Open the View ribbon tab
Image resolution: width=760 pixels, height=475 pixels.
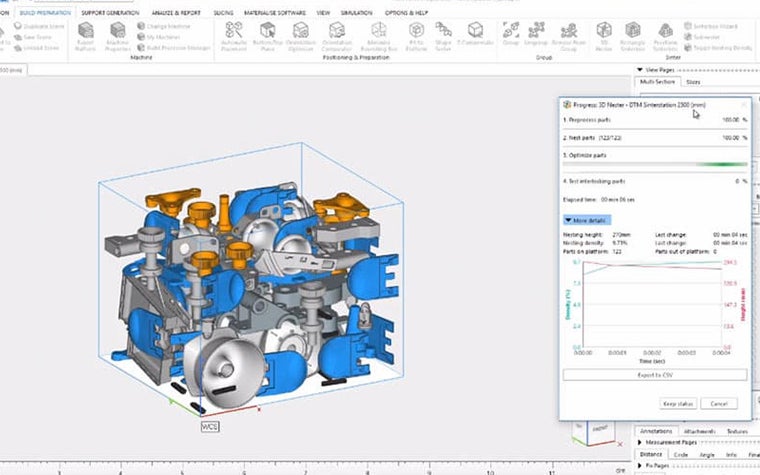click(x=323, y=13)
